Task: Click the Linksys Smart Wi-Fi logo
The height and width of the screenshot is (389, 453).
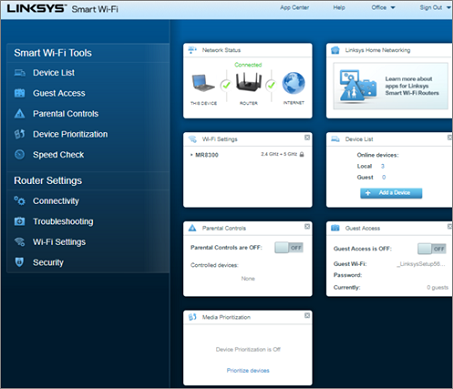Action: click(63, 9)
